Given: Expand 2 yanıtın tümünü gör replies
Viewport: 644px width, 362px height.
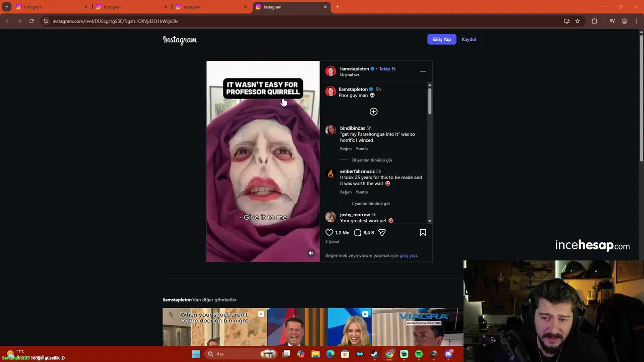Looking at the screenshot, I should coord(371,204).
